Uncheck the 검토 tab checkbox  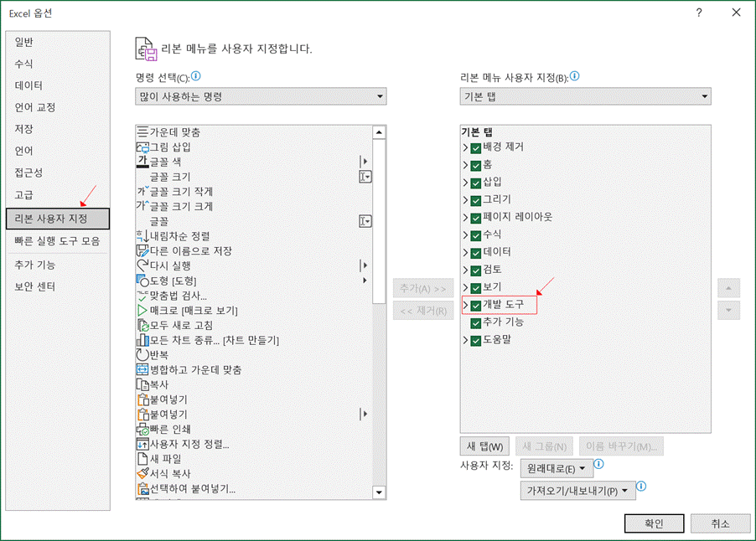pyautogui.click(x=476, y=270)
